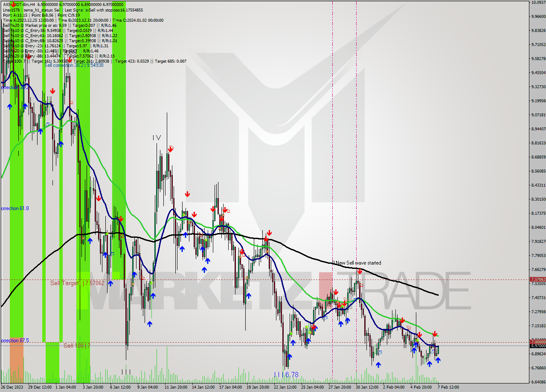Click the '29 Dec 12:00' date label
This screenshot has height=392, width=546.
(x=40, y=387)
